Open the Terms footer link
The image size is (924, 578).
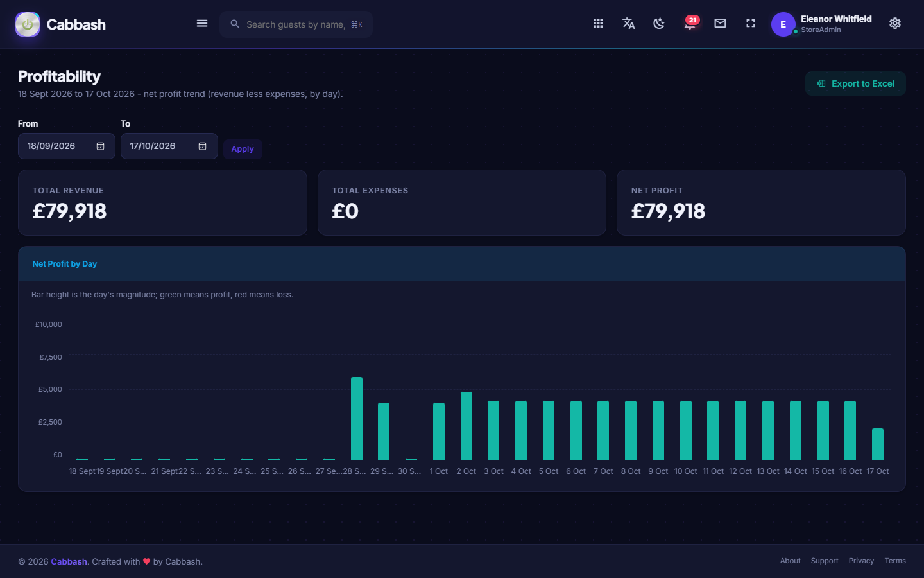click(x=895, y=561)
